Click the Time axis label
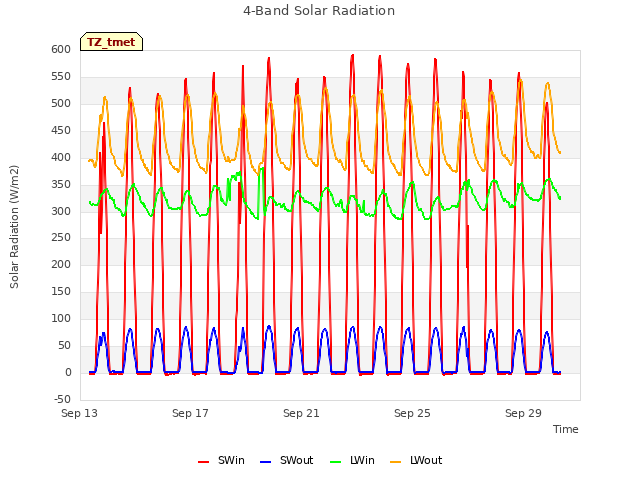Viewport: 640px width, 480px height. [x=566, y=429]
